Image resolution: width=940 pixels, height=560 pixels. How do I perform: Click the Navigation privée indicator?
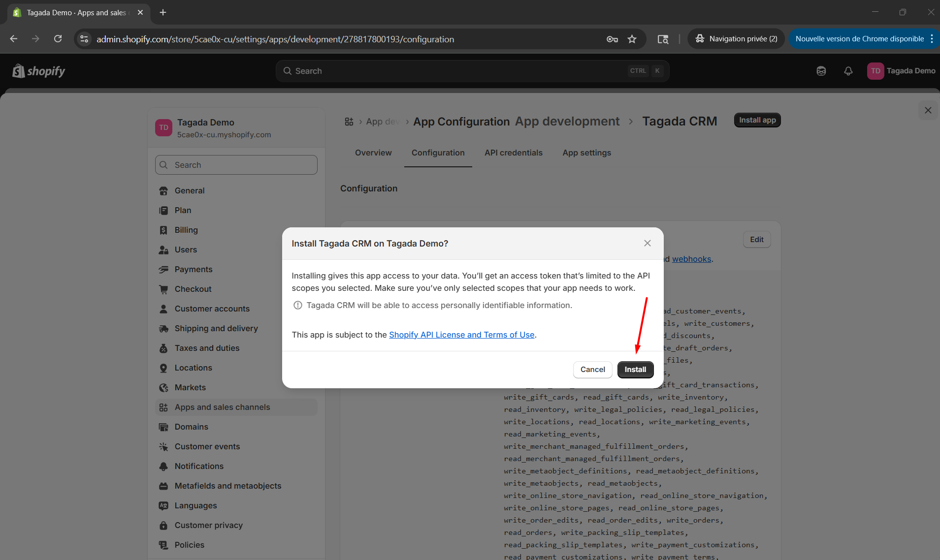736,39
